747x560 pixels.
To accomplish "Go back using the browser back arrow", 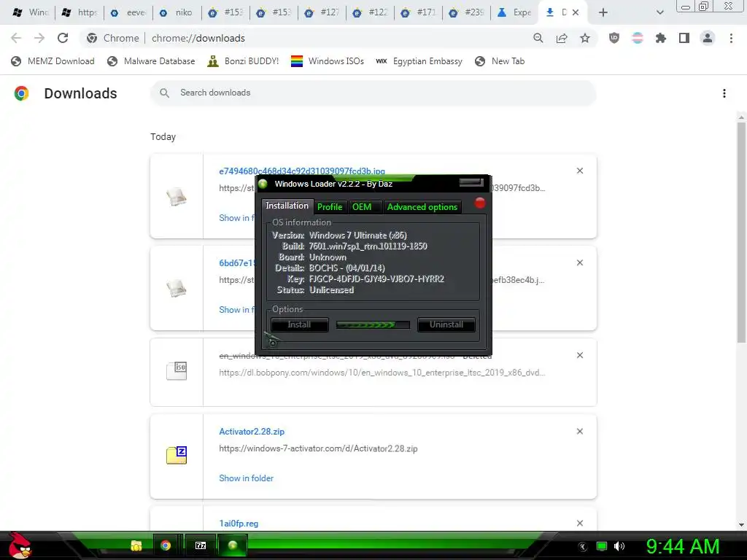I will 16,38.
